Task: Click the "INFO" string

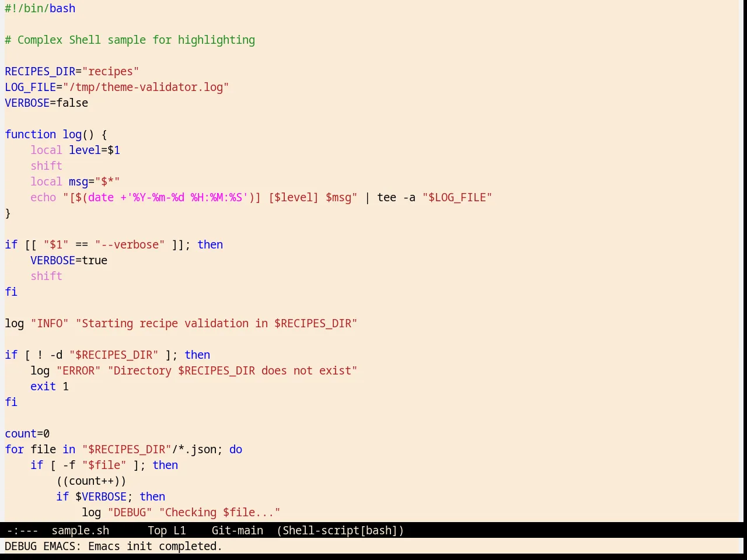Action: tap(50, 324)
